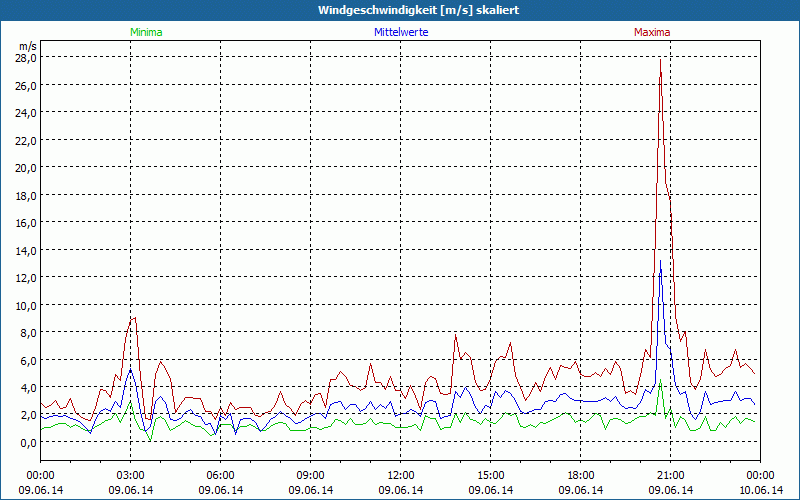Click the 18:00 time axis label

click(581, 475)
